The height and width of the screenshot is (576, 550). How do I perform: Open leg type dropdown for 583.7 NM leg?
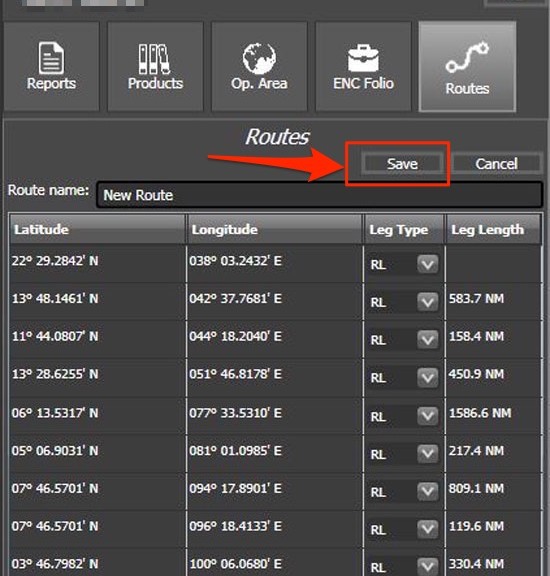tap(427, 302)
